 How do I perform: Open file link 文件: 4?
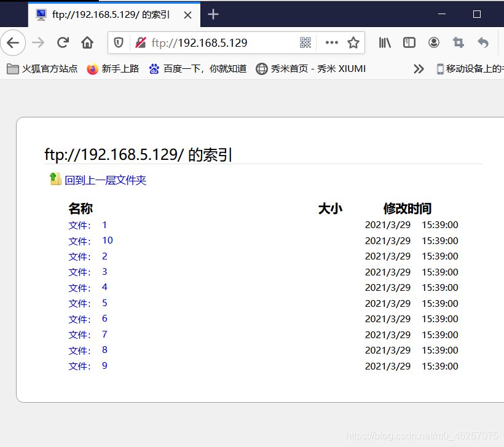click(x=88, y=288)
